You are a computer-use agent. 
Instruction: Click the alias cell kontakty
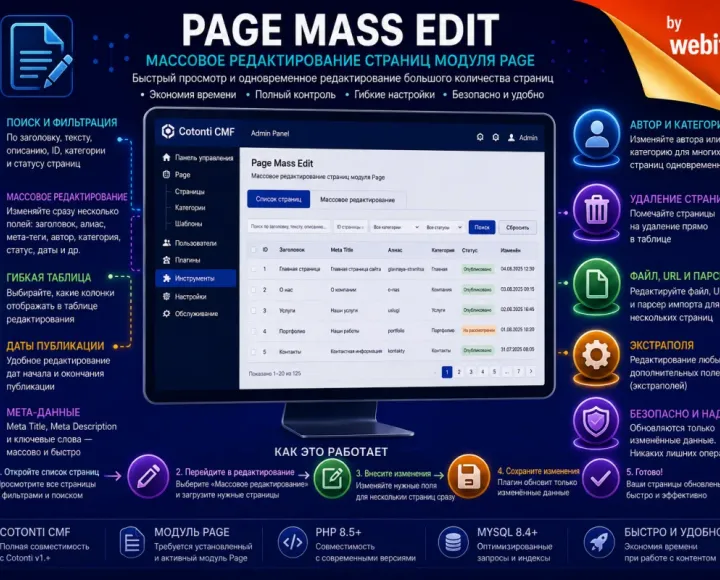396,351
